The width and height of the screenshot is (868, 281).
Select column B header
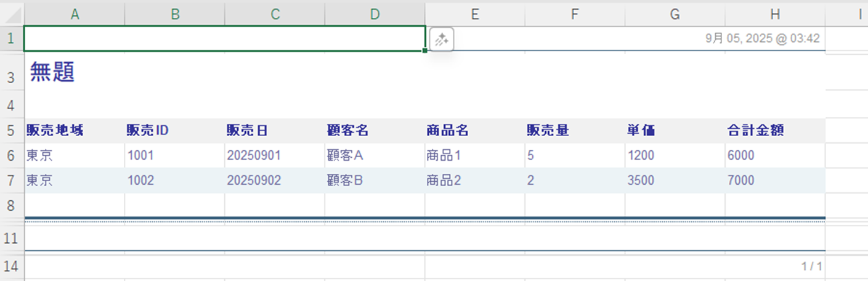point(175,15)
